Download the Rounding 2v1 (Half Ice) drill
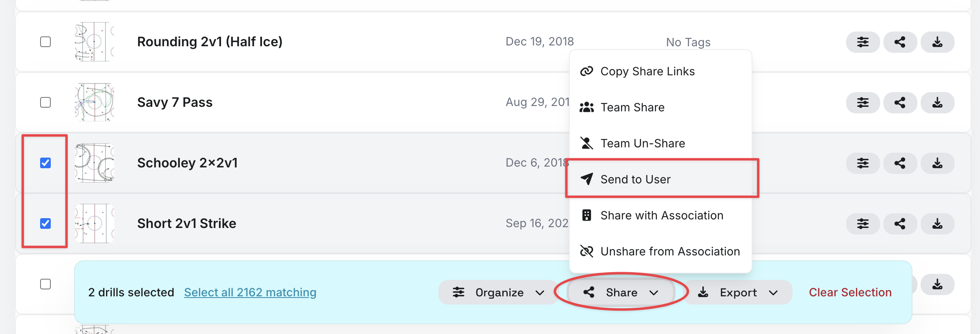Image resolution: width=980 pixels, height=334 pixels. pos(937,42)
